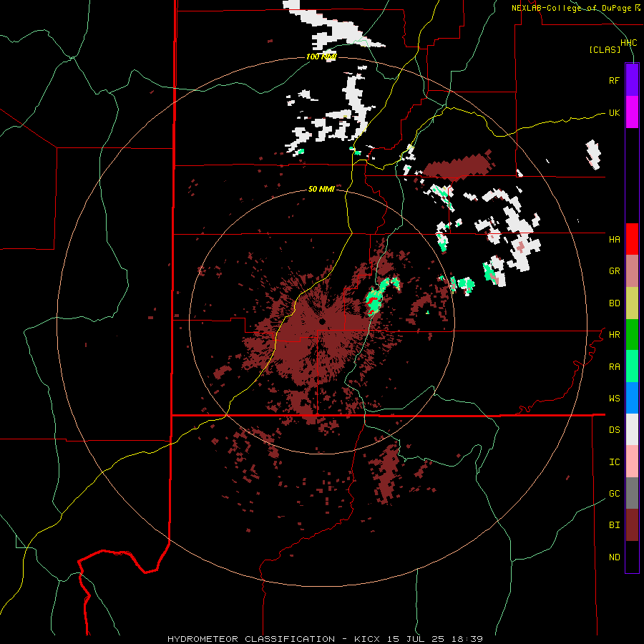This screenshot has height=644, width=644.
Task: Click the RF legend label
Action: coord(614,80)
